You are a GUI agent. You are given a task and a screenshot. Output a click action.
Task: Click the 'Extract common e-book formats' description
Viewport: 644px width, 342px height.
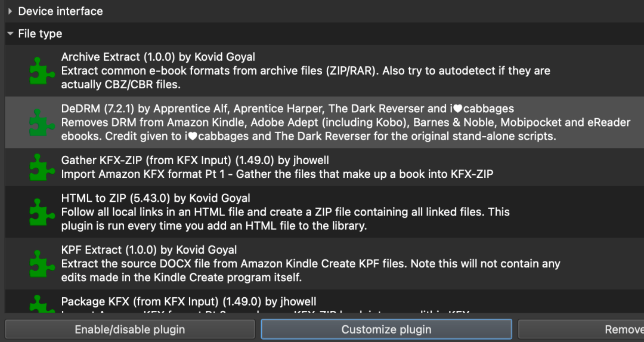coord(305,70)
